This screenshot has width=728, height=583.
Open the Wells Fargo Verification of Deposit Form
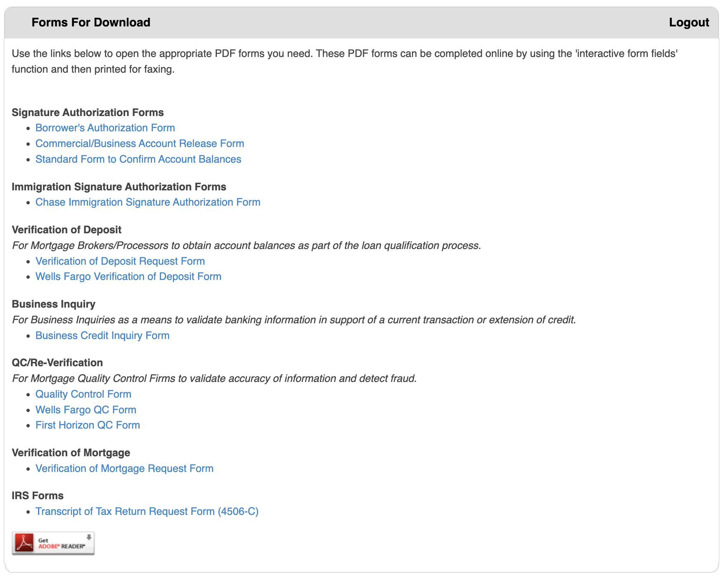(x=128, y=277)
